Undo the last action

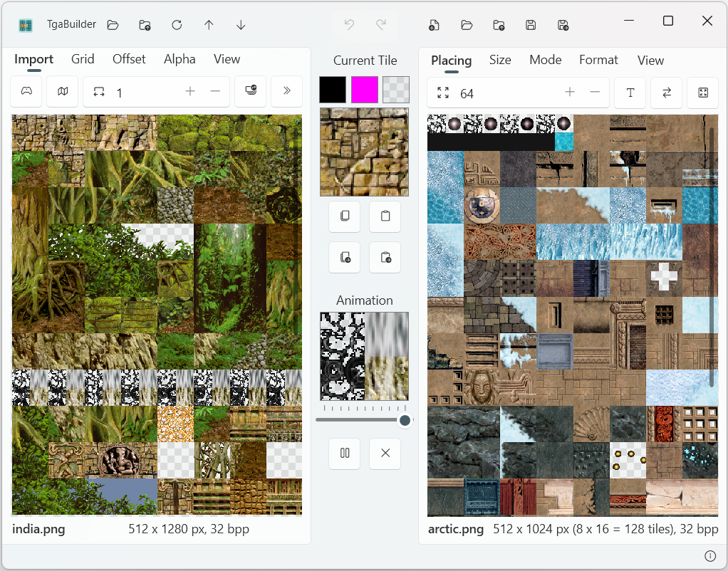pos(349,25)
